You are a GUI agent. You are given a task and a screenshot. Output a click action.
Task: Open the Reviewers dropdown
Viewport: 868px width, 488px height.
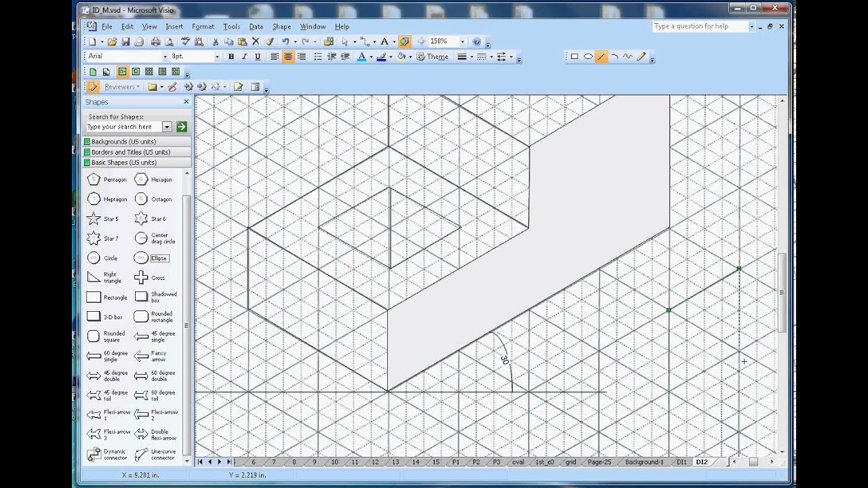coord(122,87)
